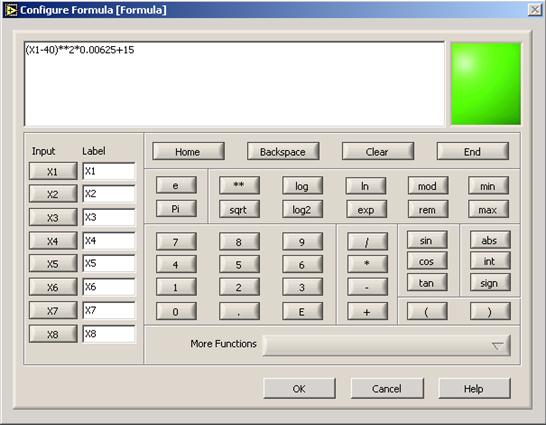This screenshot has height=425, width=546.
Task: Click the End button
Action: click(472, 151)
